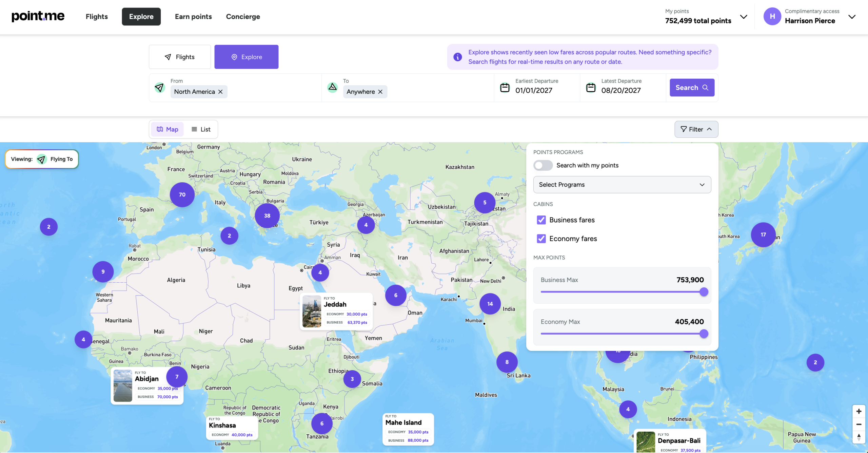Open the Flights top navigation item

(97, 16)
